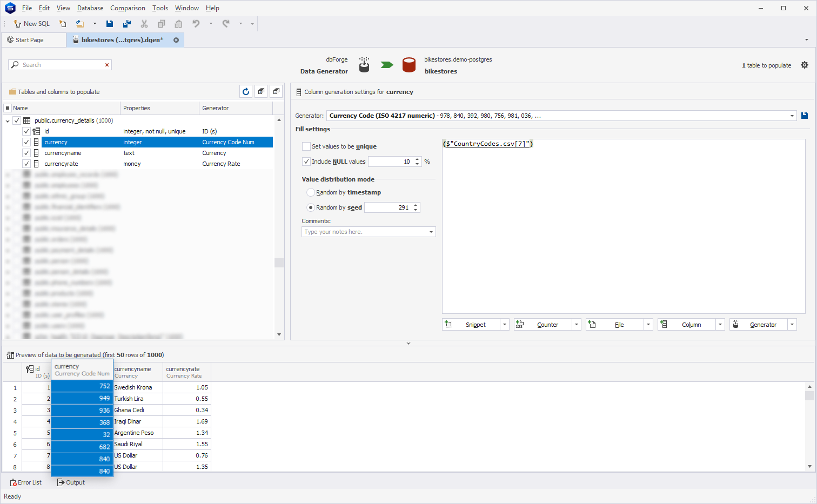Click the Counter button
817x504 pixels.
pos(543,325)
